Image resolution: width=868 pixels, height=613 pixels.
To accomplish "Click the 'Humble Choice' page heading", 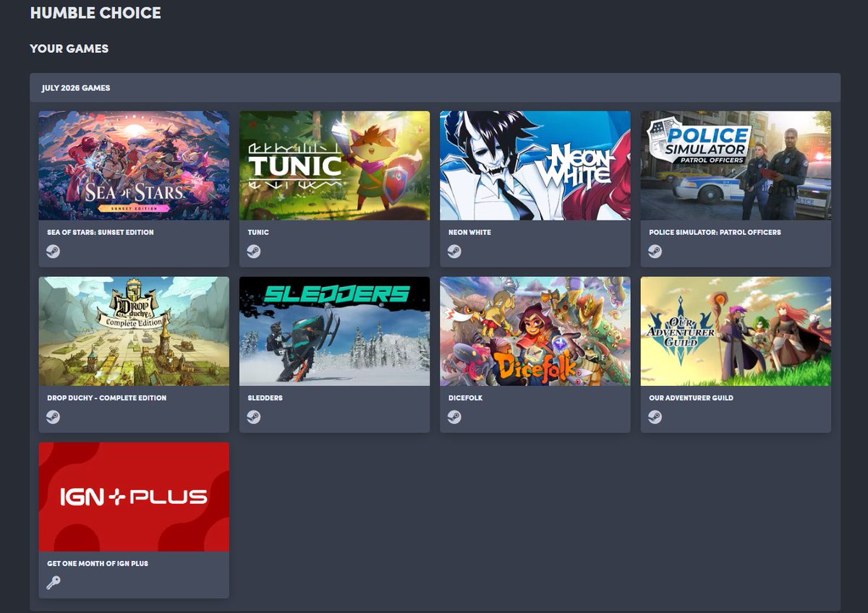I will pyautogui.click(x=95, y=12).
